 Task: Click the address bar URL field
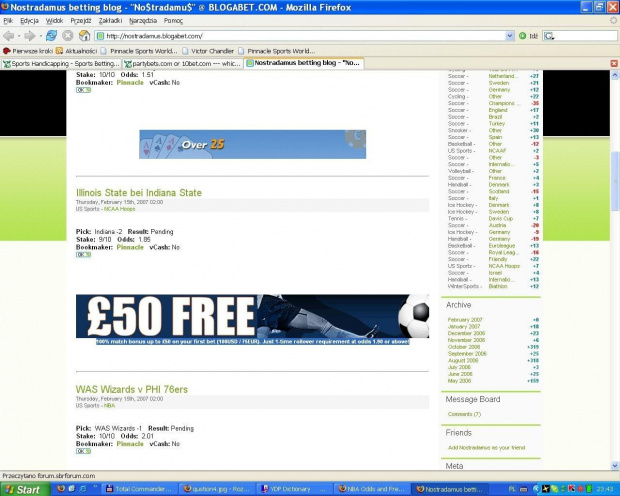[x=304, y=36]
